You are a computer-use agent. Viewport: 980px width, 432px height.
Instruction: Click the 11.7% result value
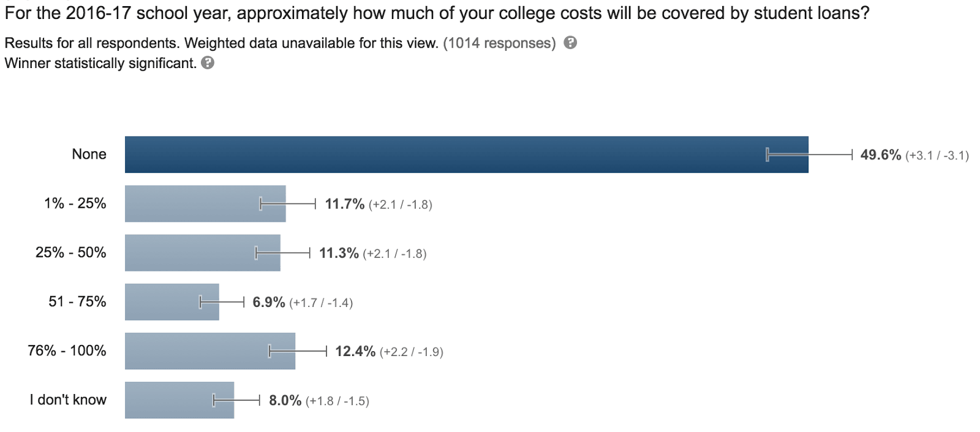click(x=344, y=204)
